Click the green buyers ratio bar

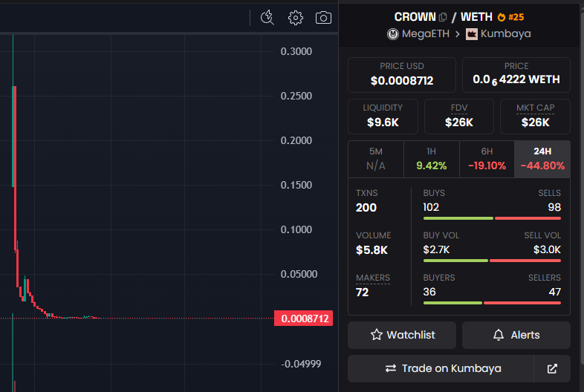pyautogui.click(x=452, y=303)
